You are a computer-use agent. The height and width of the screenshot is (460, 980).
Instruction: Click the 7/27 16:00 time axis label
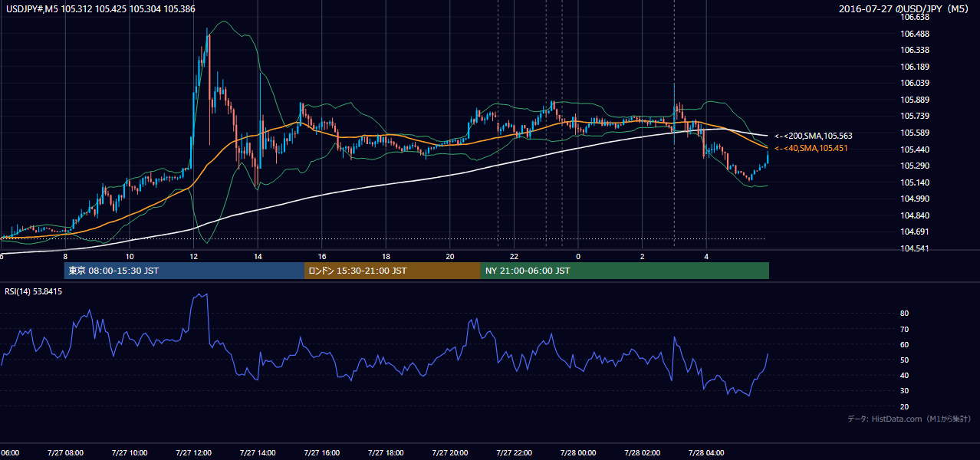(321, 452)
